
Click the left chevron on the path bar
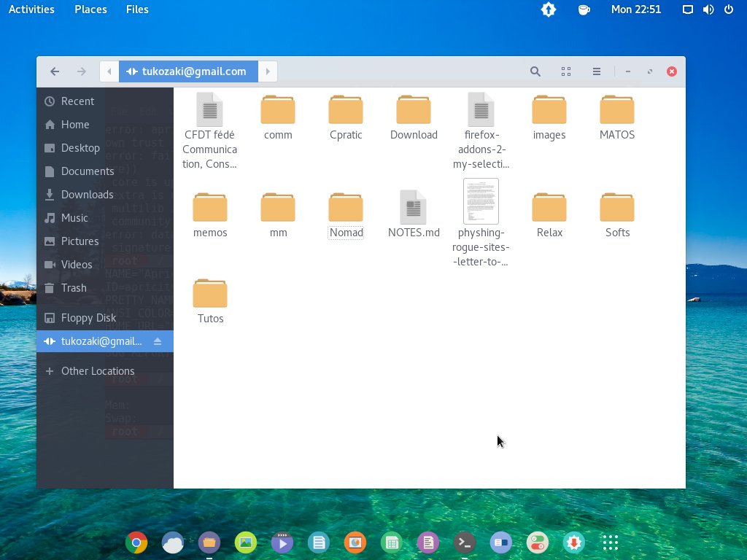pyautogui.click(x=109, y=71)
